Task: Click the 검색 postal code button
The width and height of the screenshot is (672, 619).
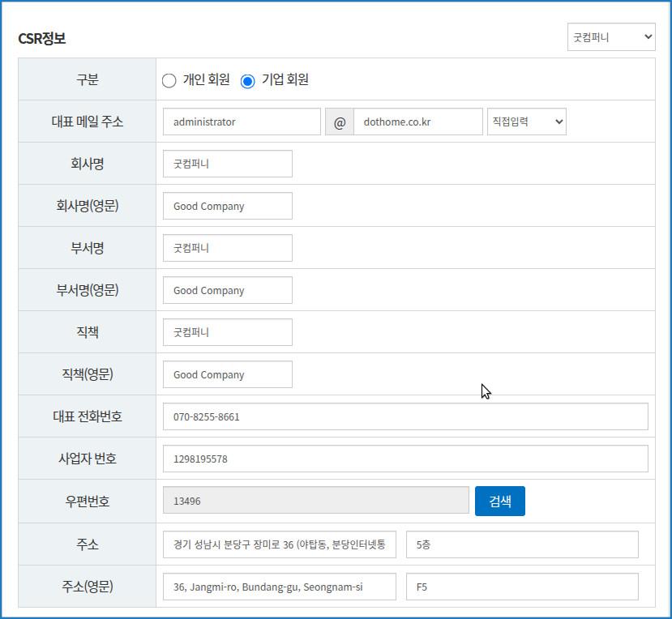Action: click(499, 501)
